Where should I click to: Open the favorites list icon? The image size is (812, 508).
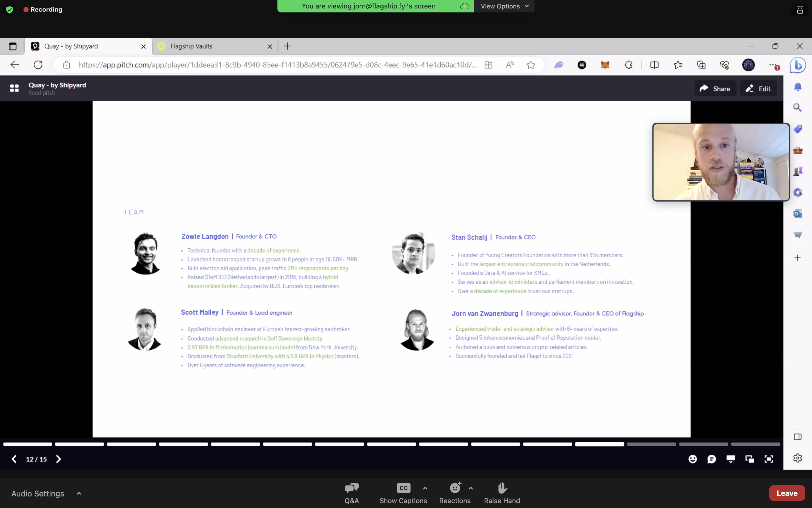(678, 65)
